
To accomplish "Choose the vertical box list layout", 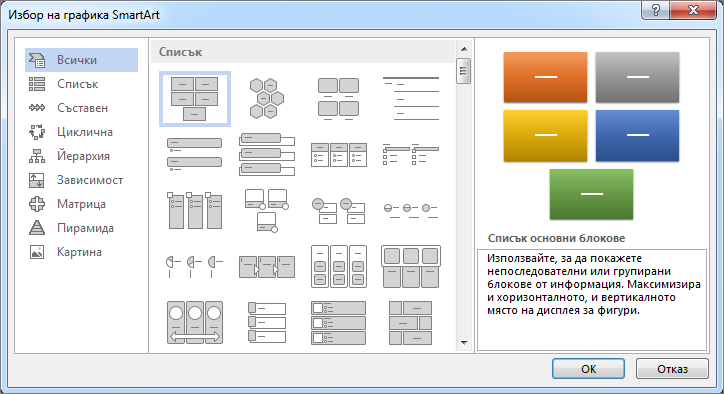I will pos(267,155).
